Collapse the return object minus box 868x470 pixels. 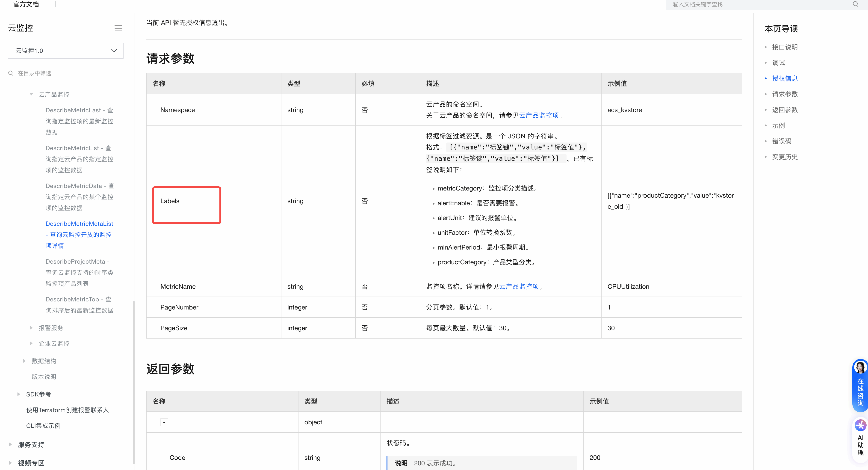(x=164, y=422)
